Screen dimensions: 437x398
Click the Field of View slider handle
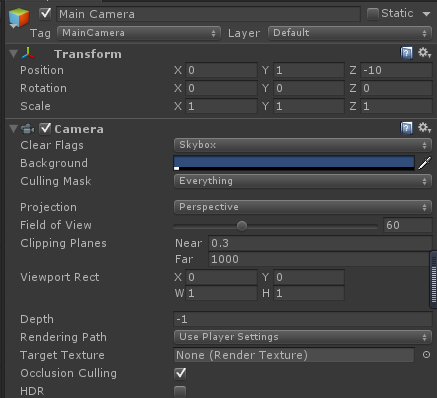[242, 226]
